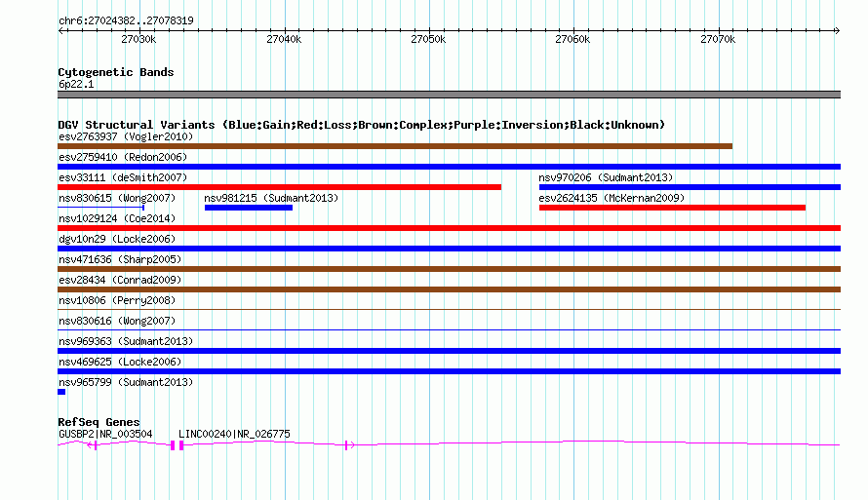Click the 27060k ruler tick label
868x500 pixels.
pos(572,39)
